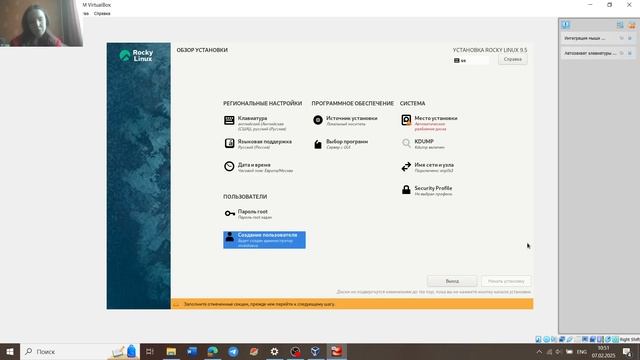Open the taskbar clock showing 07.02.2025
640x360 pixels.
pos(603,352)
